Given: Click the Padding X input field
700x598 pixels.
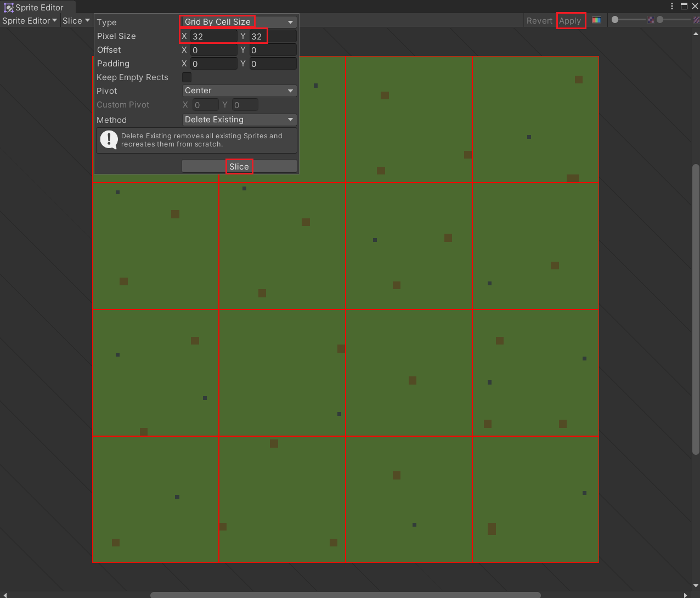Looking at the screenshot, I should [x=214, y=64].
